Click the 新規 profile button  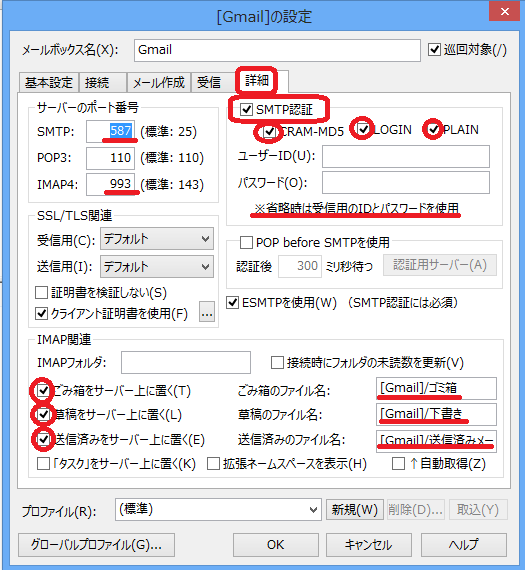point(354,510)
